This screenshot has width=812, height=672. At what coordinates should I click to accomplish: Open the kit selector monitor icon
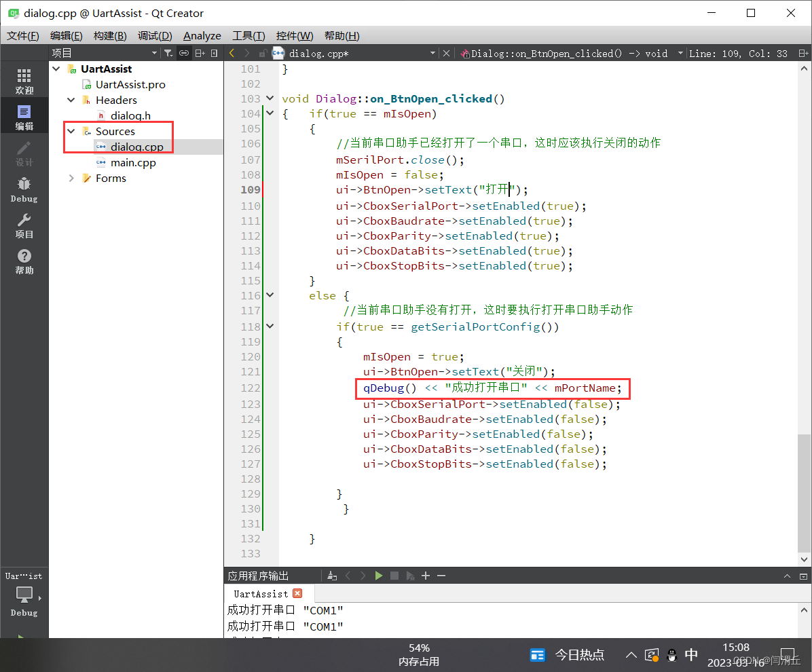coord(24,595)
